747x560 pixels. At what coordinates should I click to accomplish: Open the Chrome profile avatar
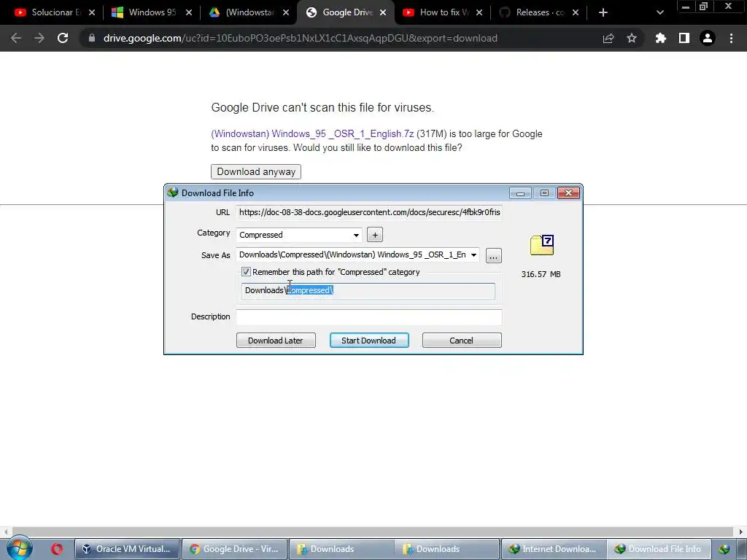pos(708,38)
